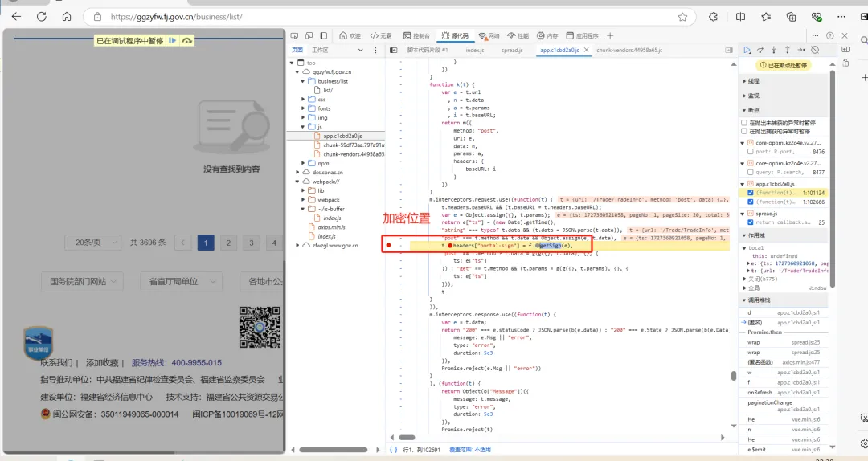Click the Step out of function icon
Screen dimensions: 868x461
coord(787,50)
